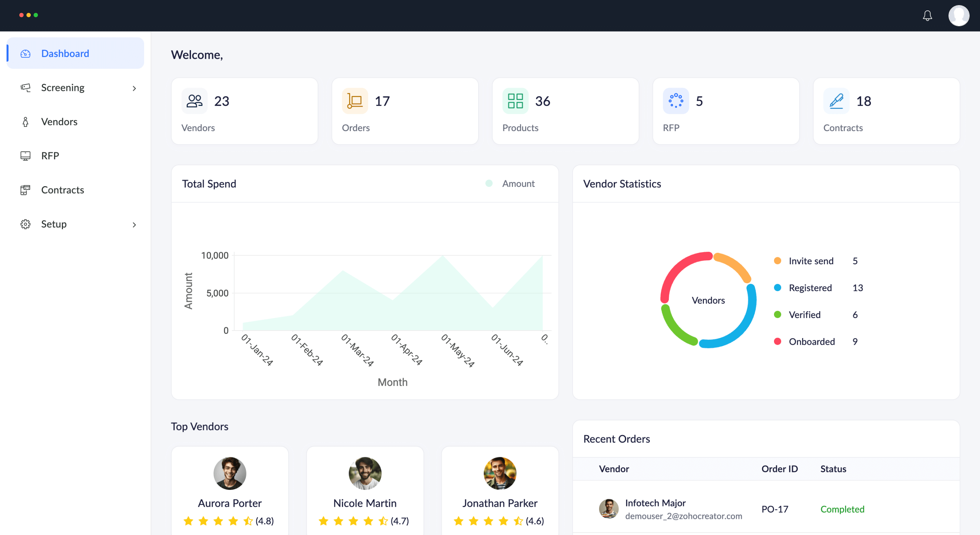The height and width of the screenshot is (535, 980).
Task: Click the Products grid card icon
Action: (515, 101)
